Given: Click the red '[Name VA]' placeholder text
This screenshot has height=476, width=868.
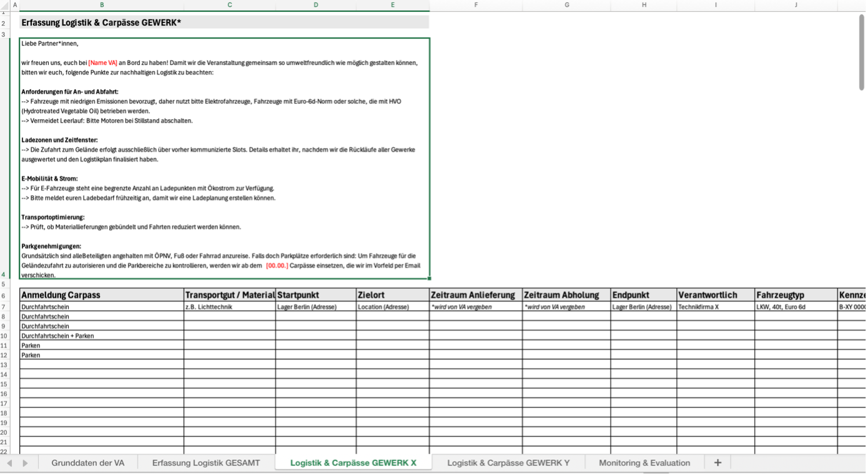Looking at the screenshot, I should 103,63.
